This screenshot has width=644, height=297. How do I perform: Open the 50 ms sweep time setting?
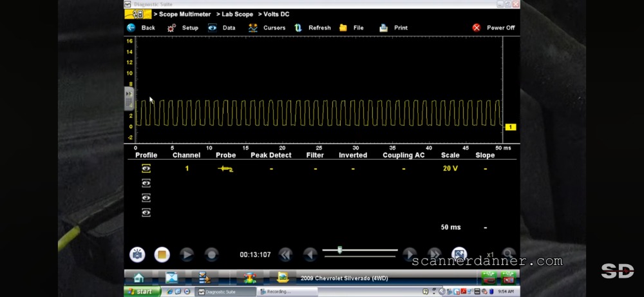[x=450, y=227]
